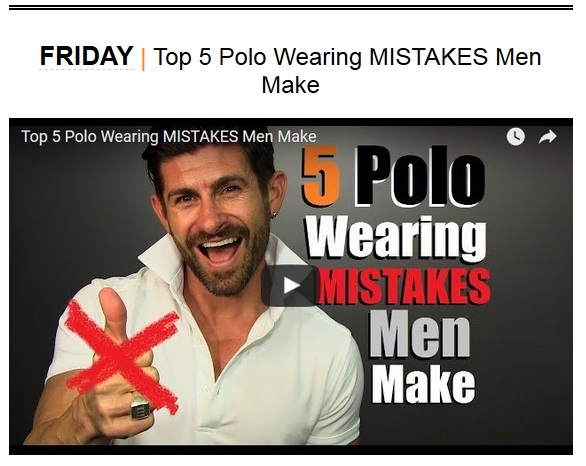The width and height of the screenshot is (586, 466).
Task: Click the video title overlay text
Action: point(169,136)
